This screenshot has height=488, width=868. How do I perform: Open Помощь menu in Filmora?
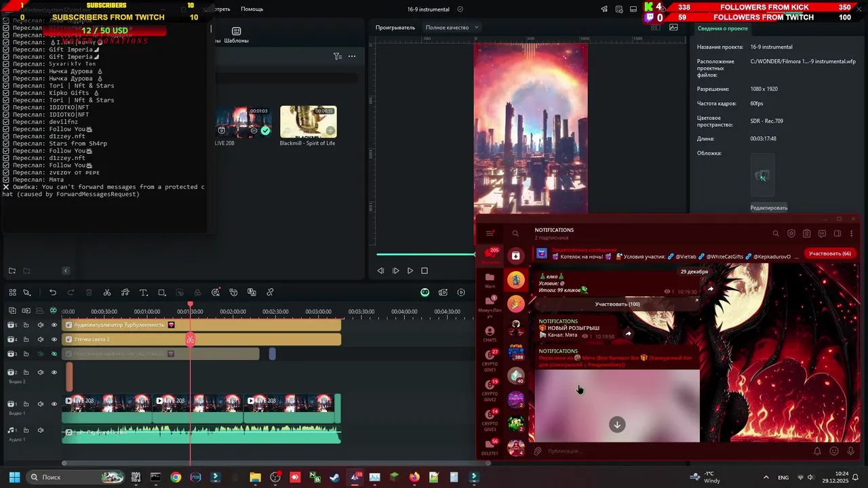pos(252,9)
